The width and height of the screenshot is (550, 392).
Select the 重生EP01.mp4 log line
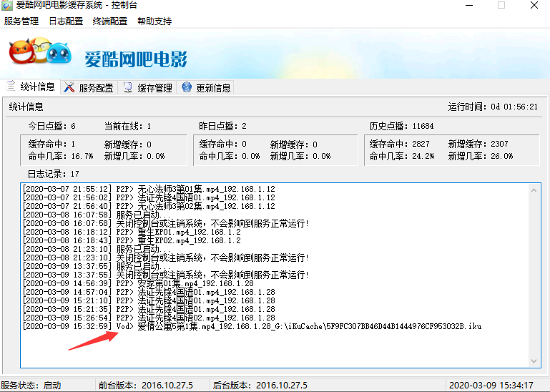[x=132, y=232]
